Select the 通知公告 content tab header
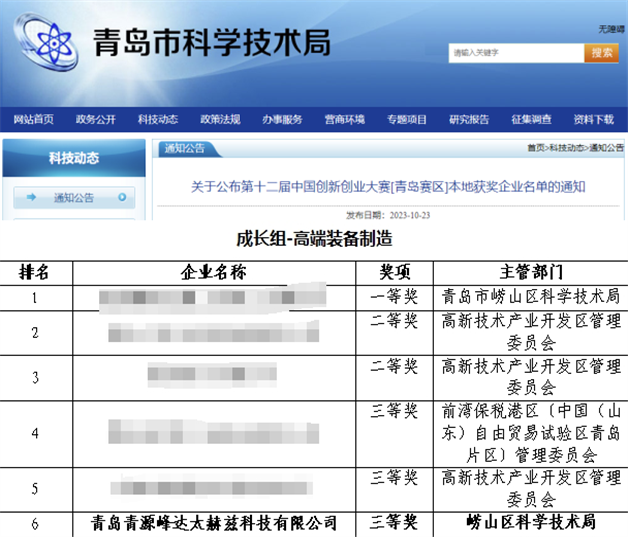 tap(184, 148)
